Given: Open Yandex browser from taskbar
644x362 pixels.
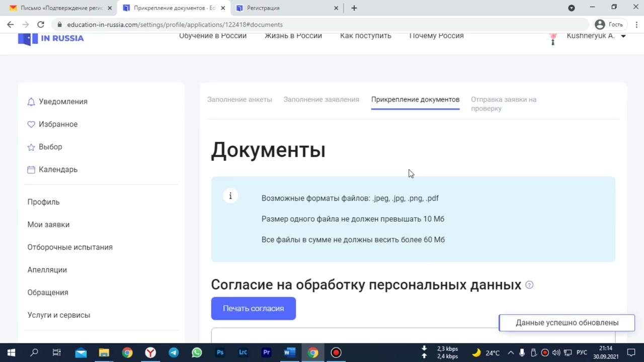Looking at the screenshot, I should pyautogui.click(x=150, y=352).
